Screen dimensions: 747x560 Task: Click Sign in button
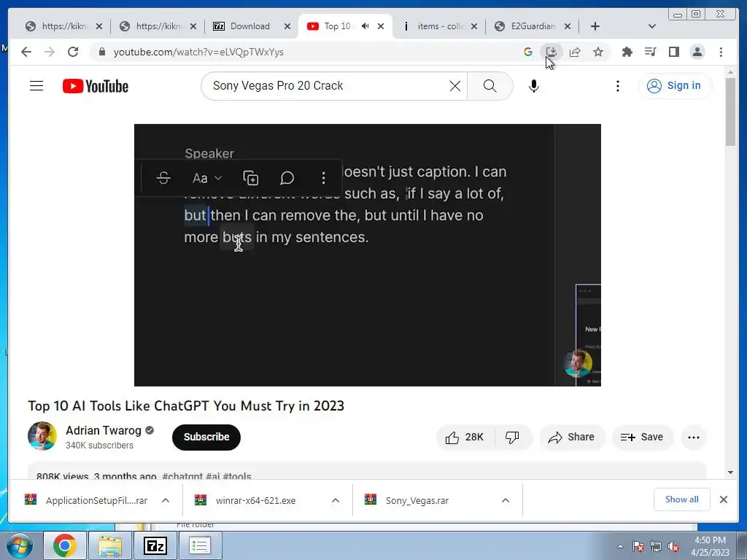pos(675,86)
